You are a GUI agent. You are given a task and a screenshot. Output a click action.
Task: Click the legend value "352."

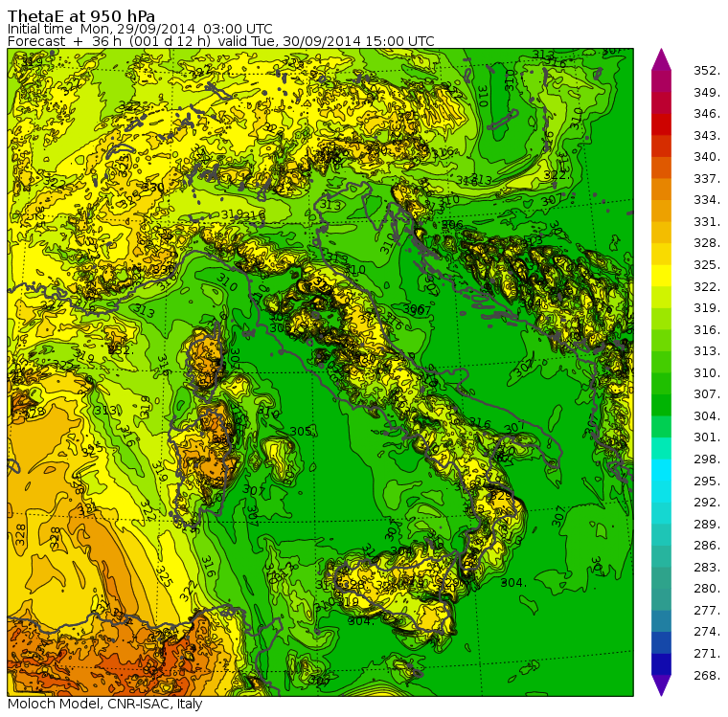click(x=707, y=71)
